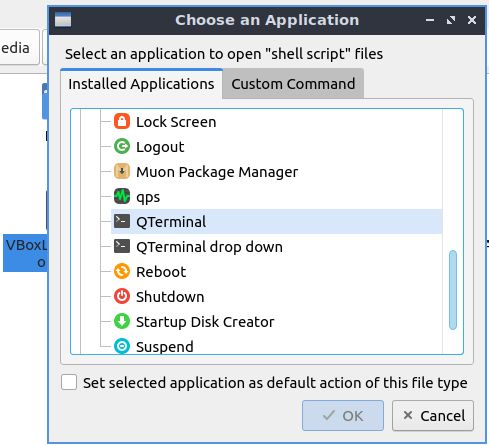Pick QTerminal drop down entry

[276, 247]
